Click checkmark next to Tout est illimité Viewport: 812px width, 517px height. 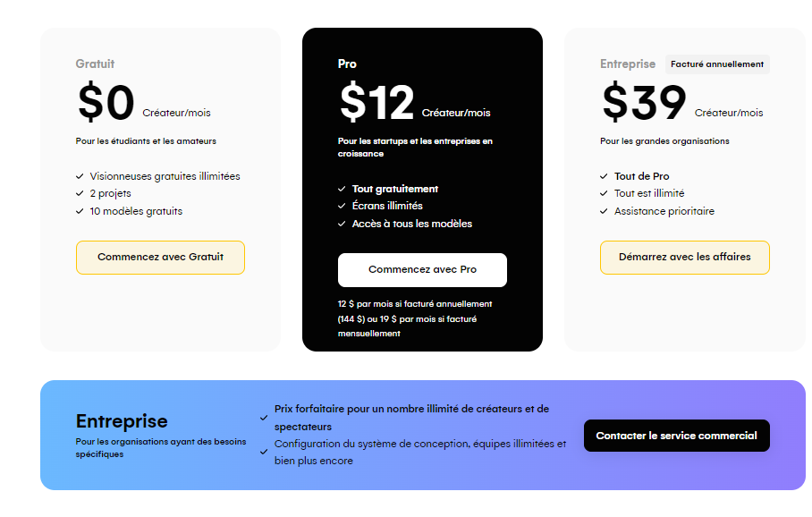tap(604, 194)
